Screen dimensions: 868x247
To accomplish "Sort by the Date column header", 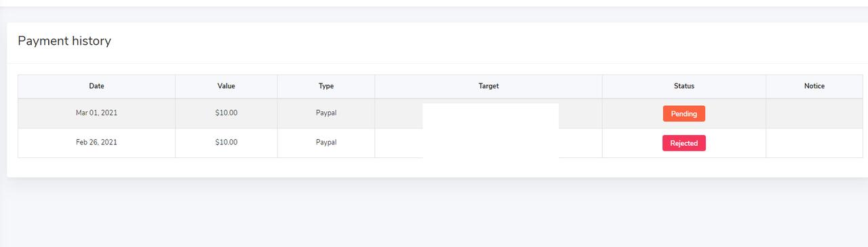I will [96, 86].
